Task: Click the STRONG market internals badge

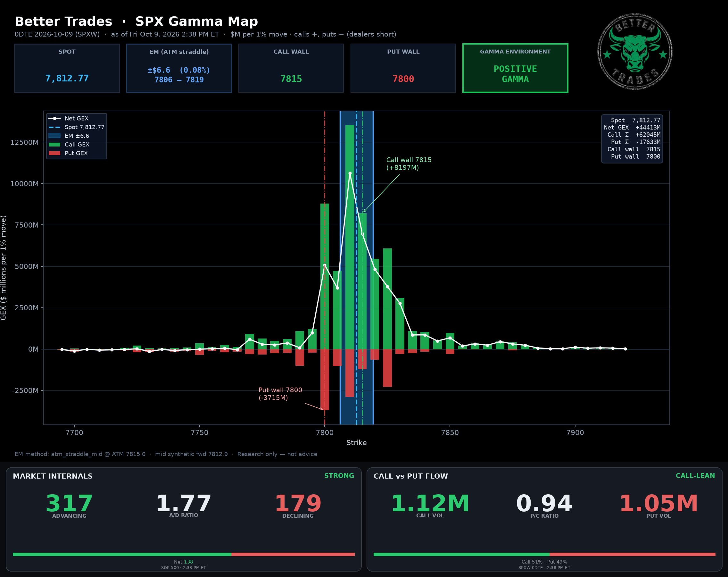Action: (339, 476)
